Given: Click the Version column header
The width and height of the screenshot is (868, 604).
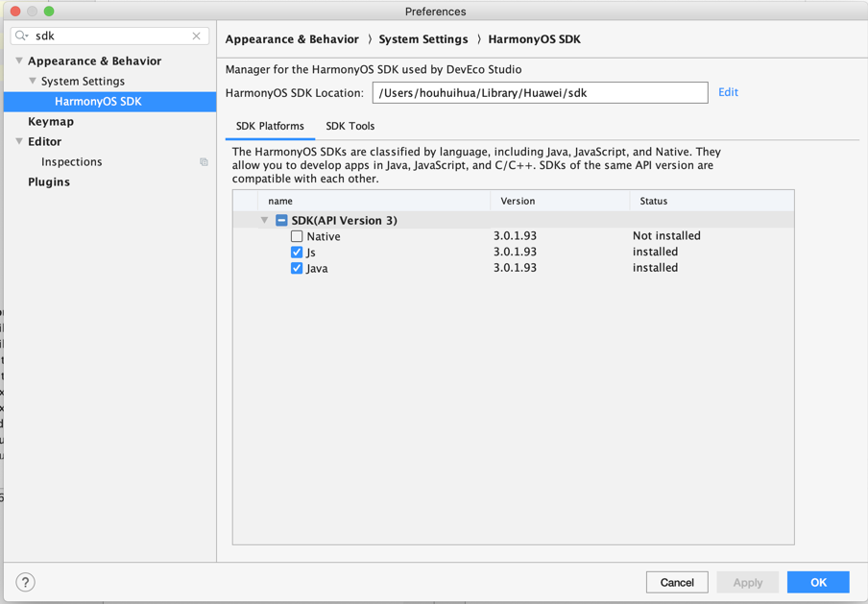Looking at the screenshot, I should [x=560, y=201].
